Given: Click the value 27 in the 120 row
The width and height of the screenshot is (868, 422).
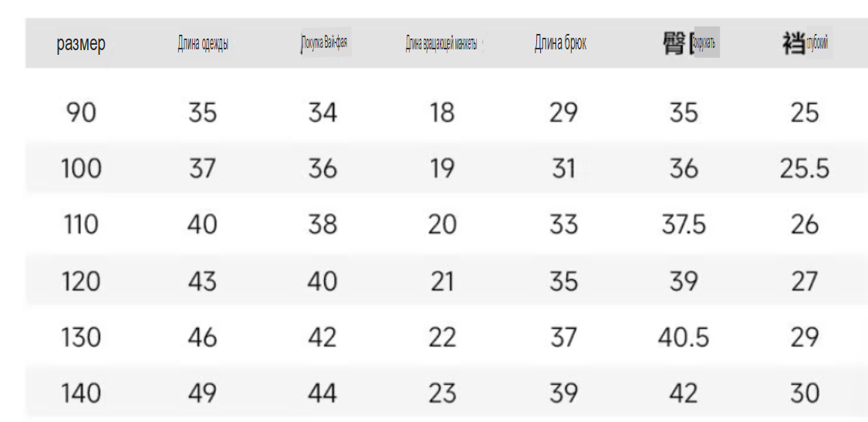Looking at the screenshot, I should 804,281.
